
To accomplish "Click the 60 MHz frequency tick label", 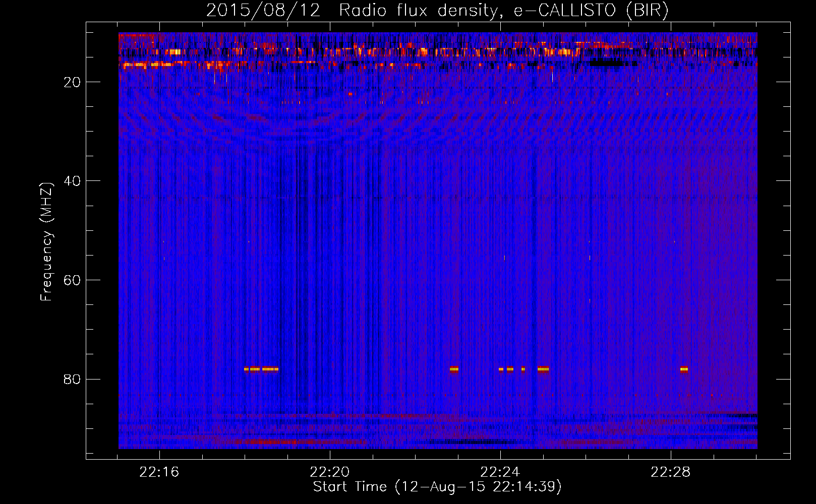I will tap(72, 280).
